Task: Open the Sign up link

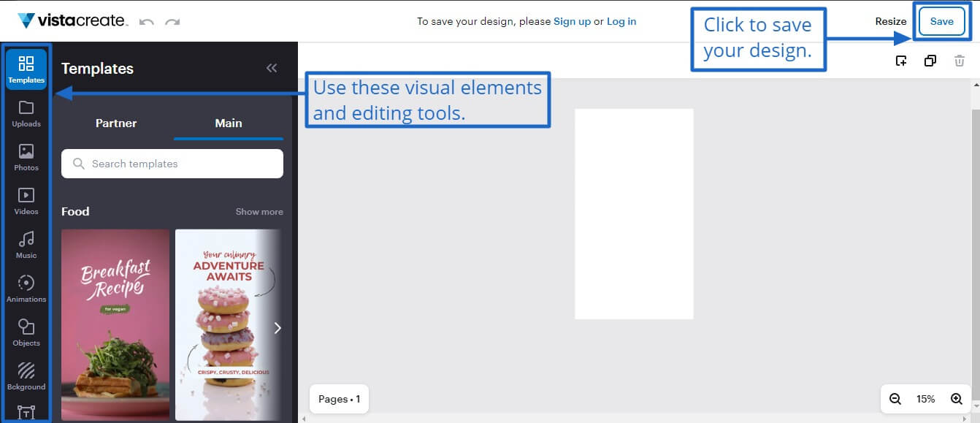Action: (572, 21)
